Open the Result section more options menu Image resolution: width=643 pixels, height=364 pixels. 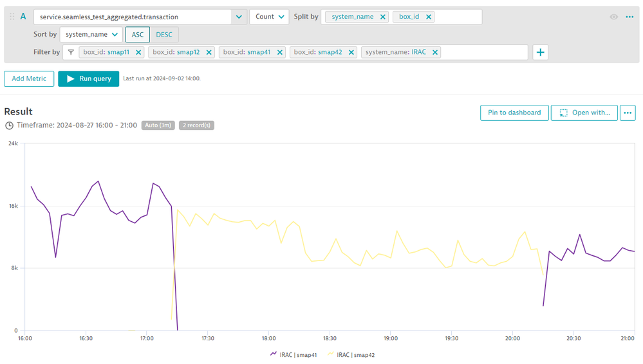pyautogui.click(x=628, y=113)
